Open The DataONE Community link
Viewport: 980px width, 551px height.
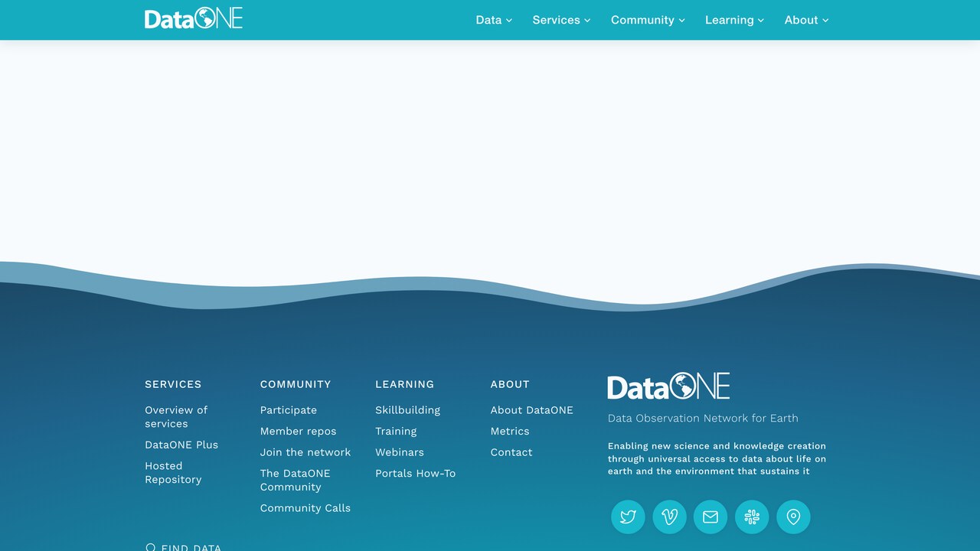tap(295, 480)
